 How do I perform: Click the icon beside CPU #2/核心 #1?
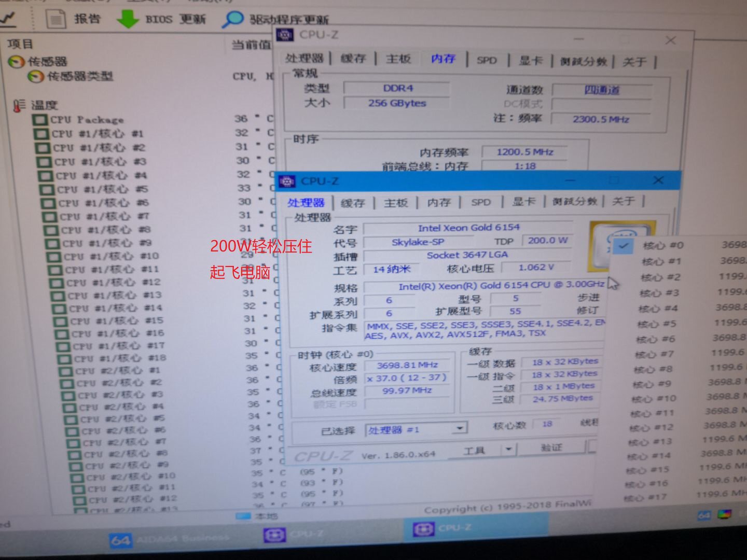[66, 371]
